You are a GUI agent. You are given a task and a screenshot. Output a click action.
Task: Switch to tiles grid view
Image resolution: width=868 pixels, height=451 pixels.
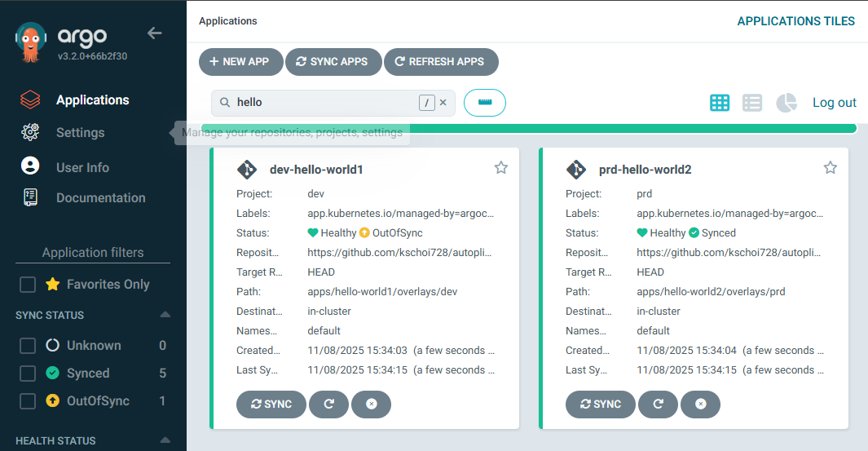720,103
